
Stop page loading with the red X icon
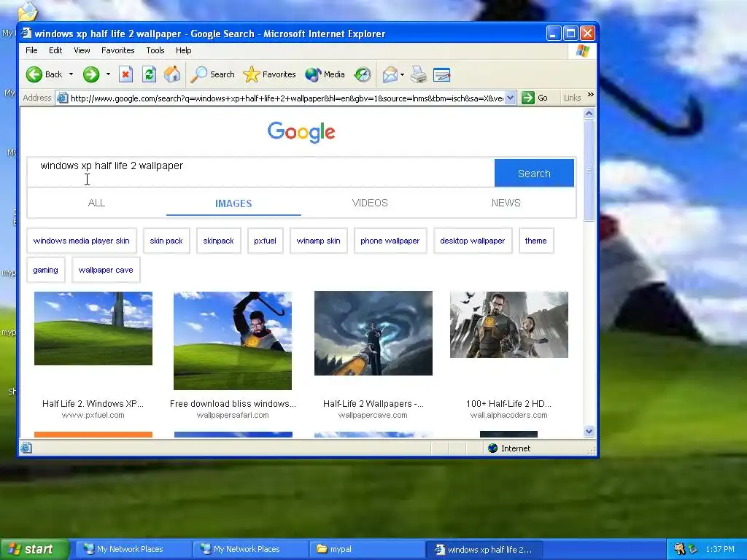coord(125,74)
